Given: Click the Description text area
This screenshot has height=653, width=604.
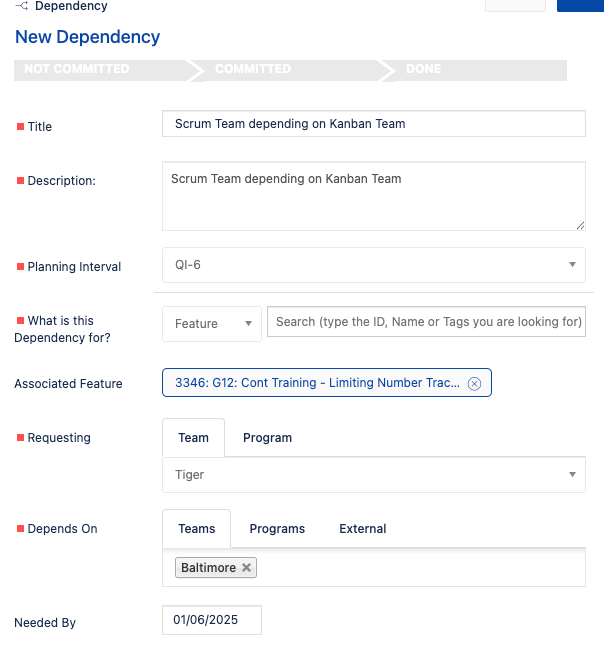Looking at the screenshot, I should (x=374, y=196).
